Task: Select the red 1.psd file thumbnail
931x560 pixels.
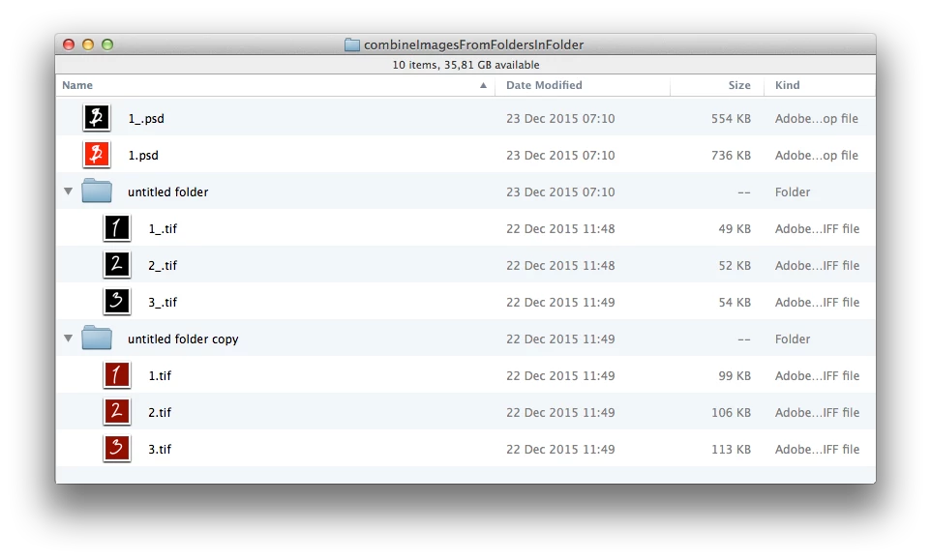Action: [x=96, y=154]
